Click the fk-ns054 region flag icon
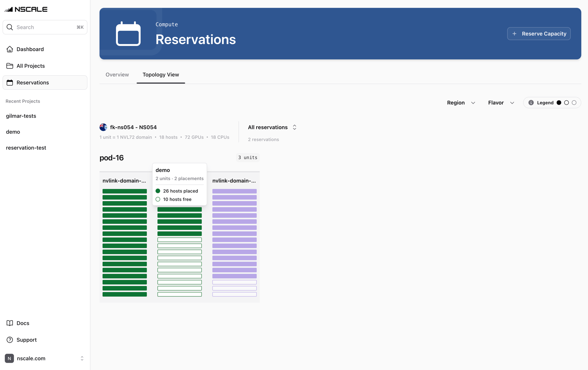The height and width of the screenshot is (370, 588). [103, 127]
